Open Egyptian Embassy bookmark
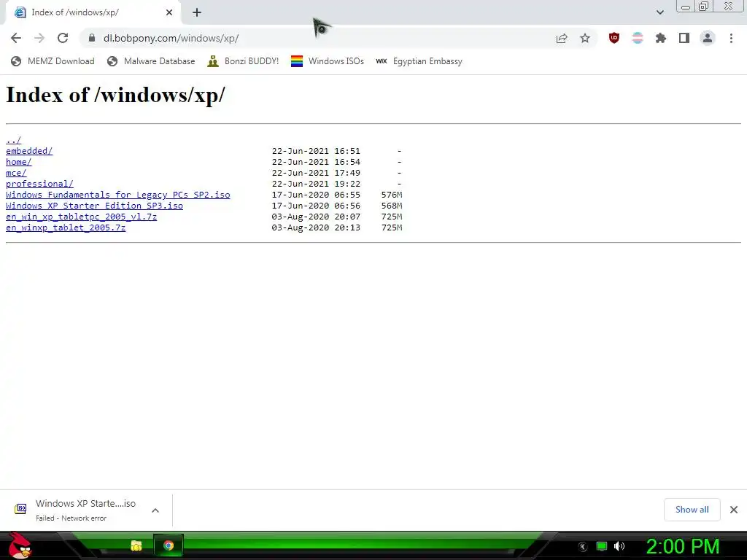 pos(419,61)
